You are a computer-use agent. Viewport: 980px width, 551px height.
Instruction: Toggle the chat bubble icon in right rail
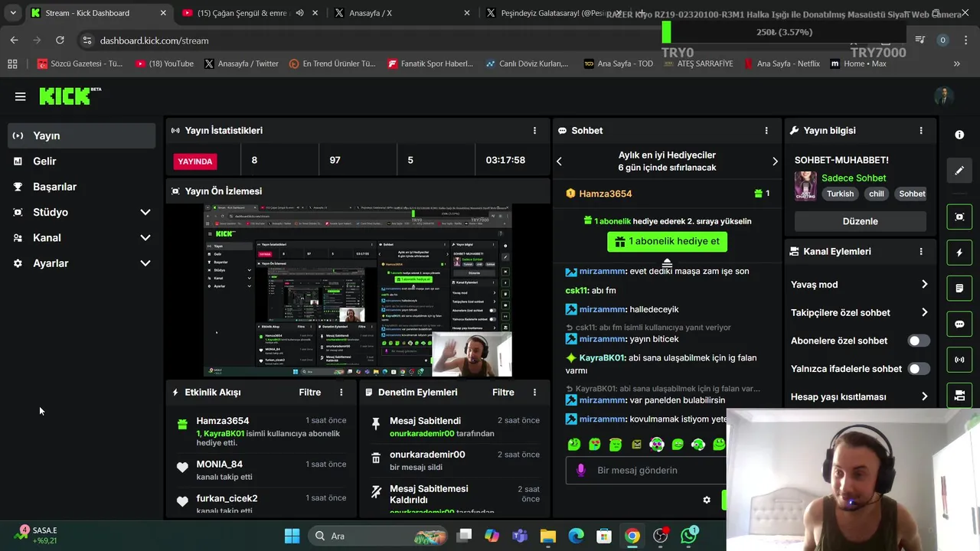[959, 324]
